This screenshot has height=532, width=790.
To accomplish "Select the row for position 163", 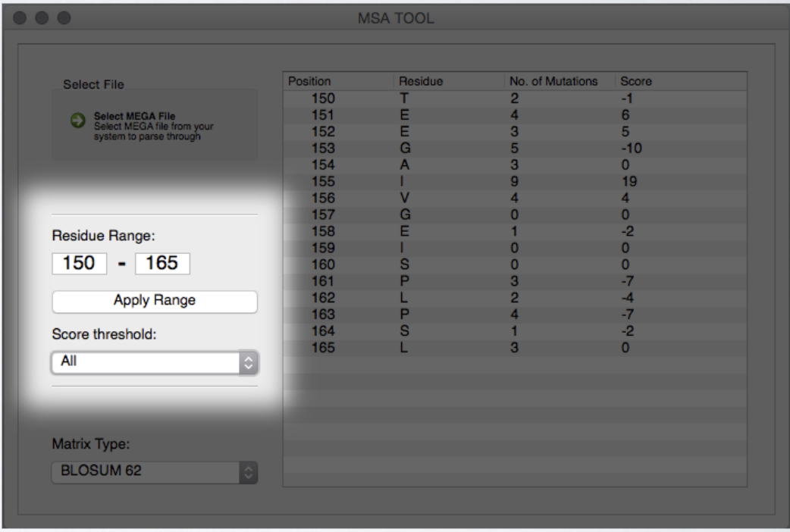I will click(x=515, y=315).
